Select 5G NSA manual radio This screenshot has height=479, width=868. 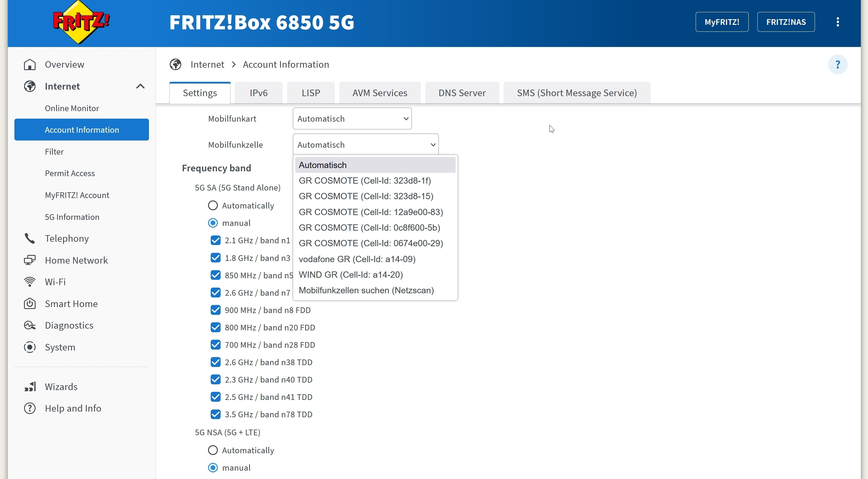coord(213,468)
